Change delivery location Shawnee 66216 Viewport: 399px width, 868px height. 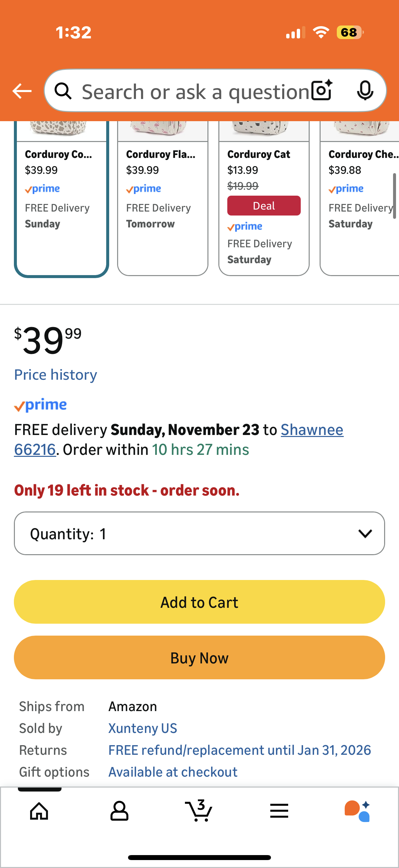pos(312,430)
